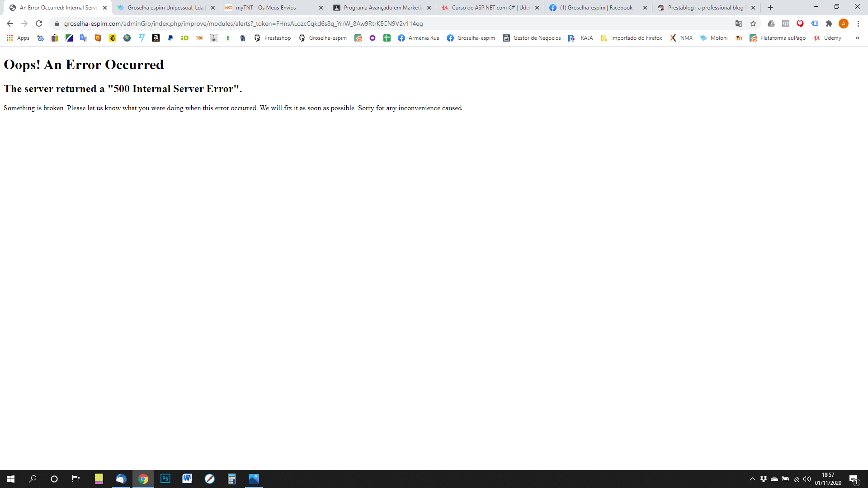Open the Moloni bookmark

click(714, 38)
